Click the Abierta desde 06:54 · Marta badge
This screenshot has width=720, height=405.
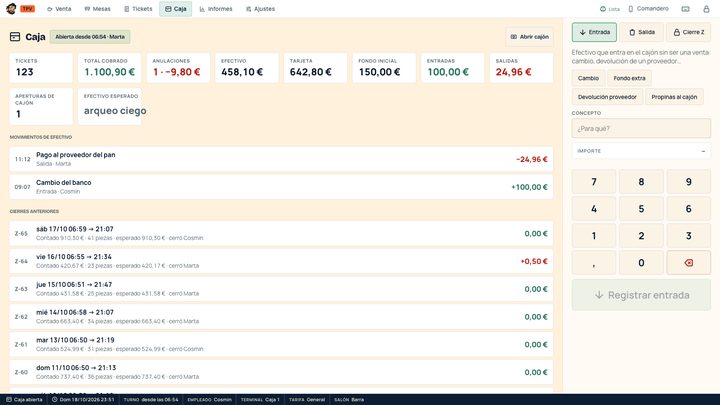point(90,37)
